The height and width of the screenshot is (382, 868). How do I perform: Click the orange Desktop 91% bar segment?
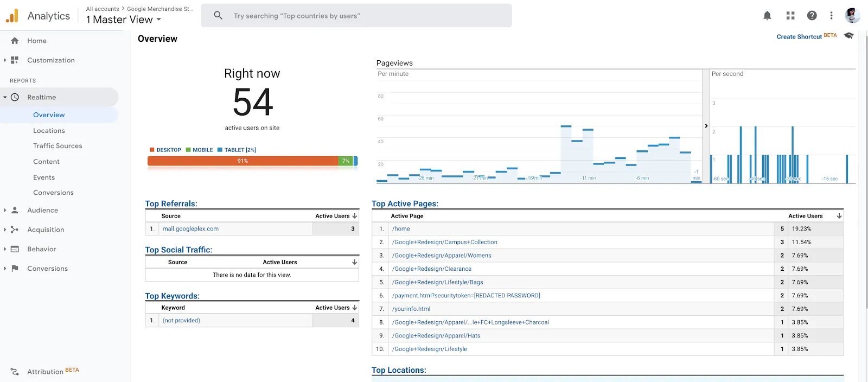(x=242, y=161)
